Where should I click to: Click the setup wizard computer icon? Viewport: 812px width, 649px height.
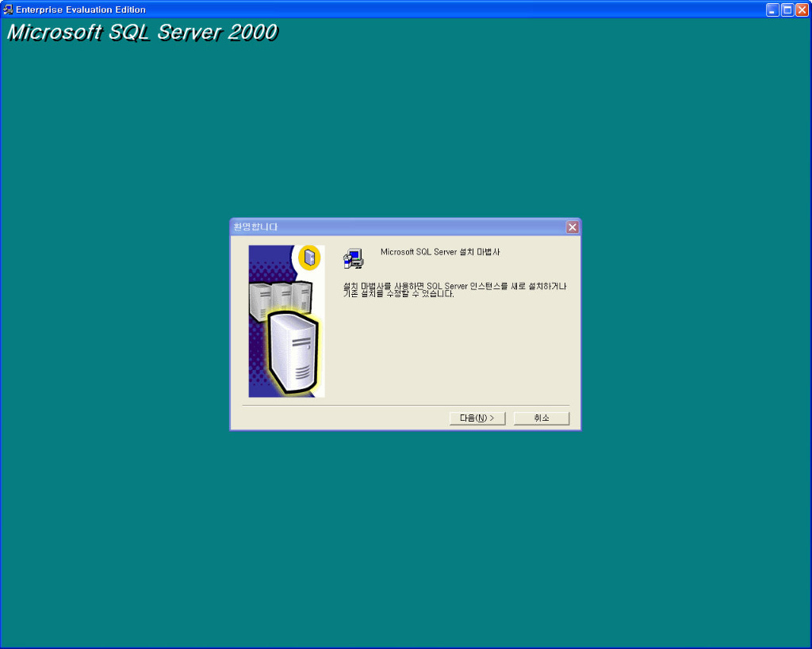point(354,259)
